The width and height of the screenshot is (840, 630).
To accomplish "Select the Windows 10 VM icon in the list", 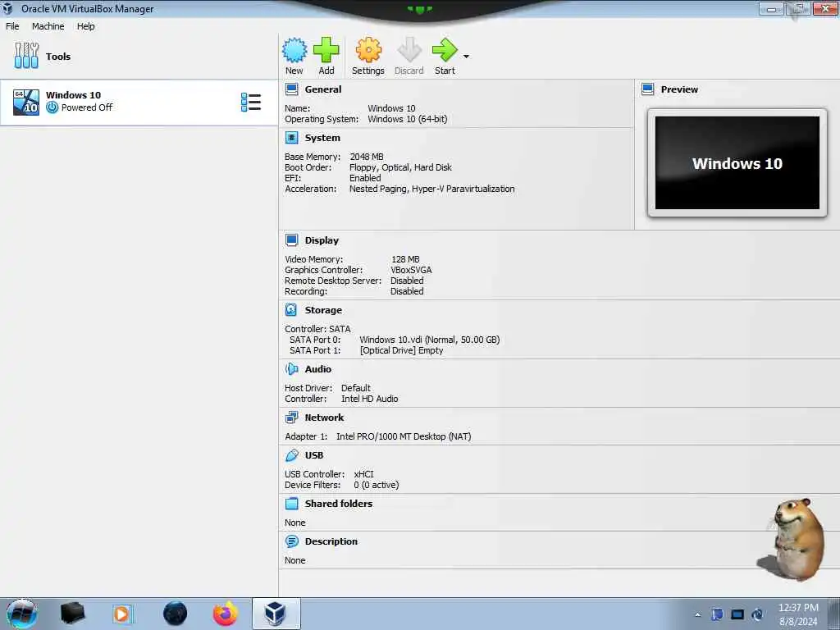I will pyautogui.click(x=26, y=103).
